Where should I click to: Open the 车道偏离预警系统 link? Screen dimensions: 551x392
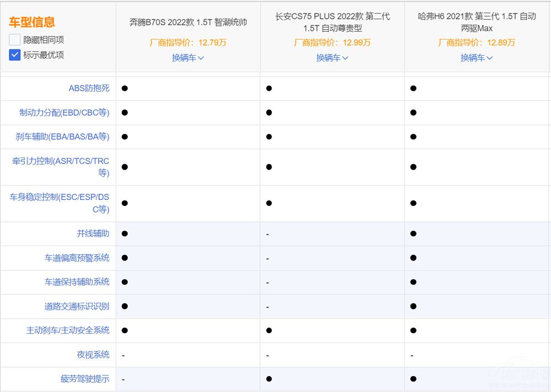tap(77, 258)
